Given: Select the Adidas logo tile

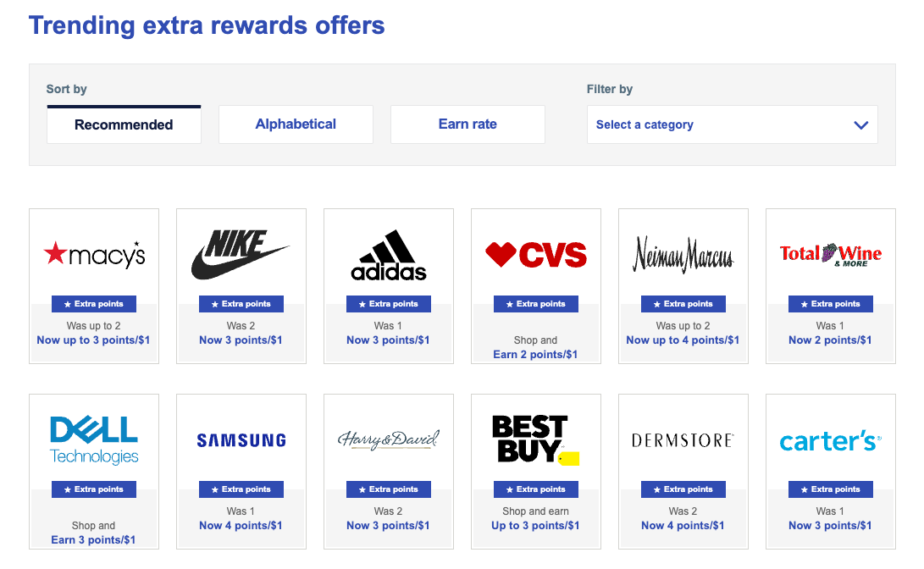Looking at the screenshot, I should point(389,255).
